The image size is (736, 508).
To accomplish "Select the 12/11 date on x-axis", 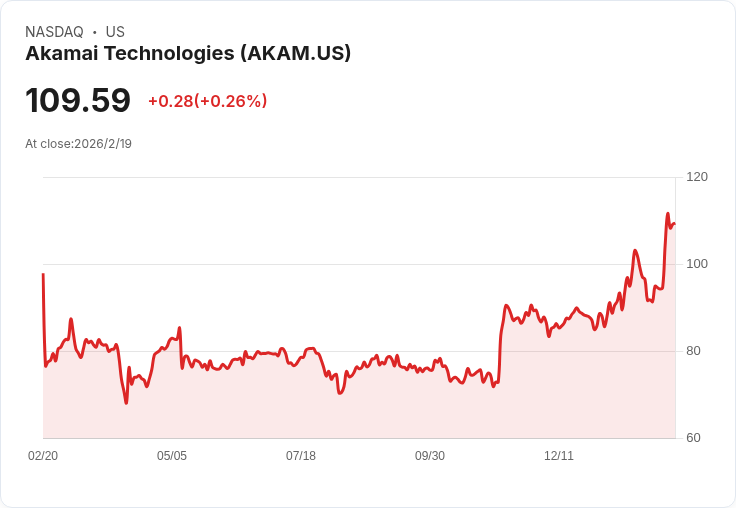I will click(x=559, y=456).
